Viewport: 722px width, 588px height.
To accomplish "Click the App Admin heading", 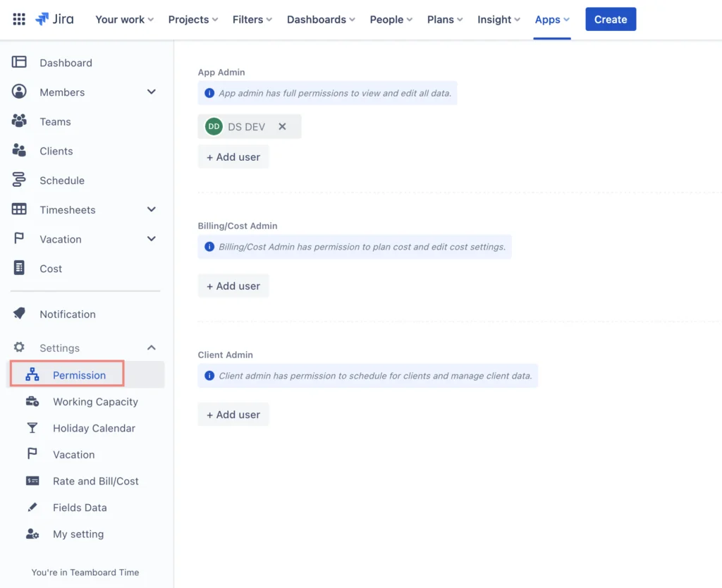I will tap(221, 73).
